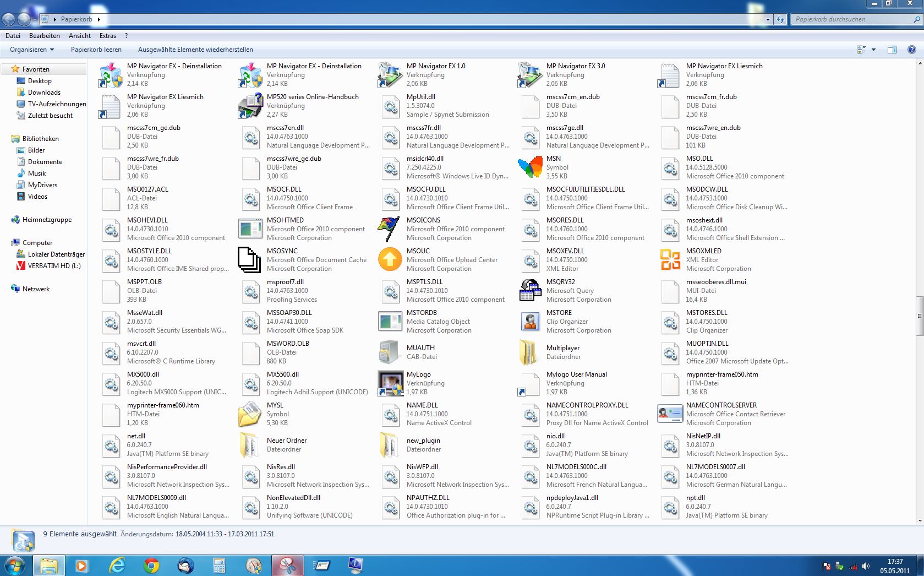Open the view options dropdown arrow
Viewport: 924px width, 576px height.
(x=873, y=50)
